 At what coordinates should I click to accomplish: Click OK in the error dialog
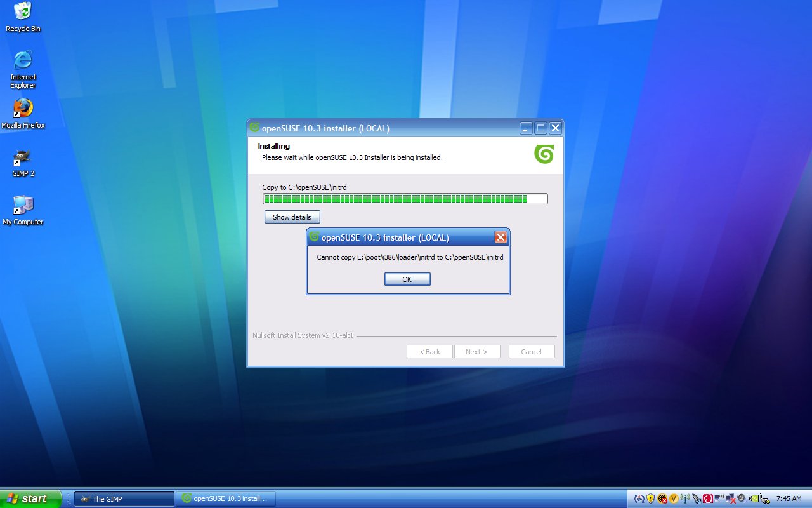[x=407, y=279]
